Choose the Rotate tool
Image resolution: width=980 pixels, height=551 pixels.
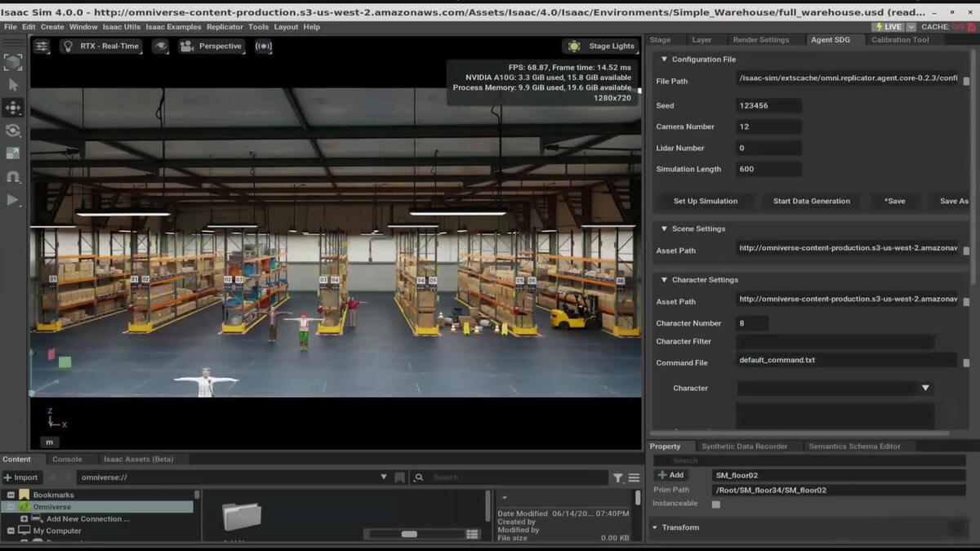coord(13,131)
